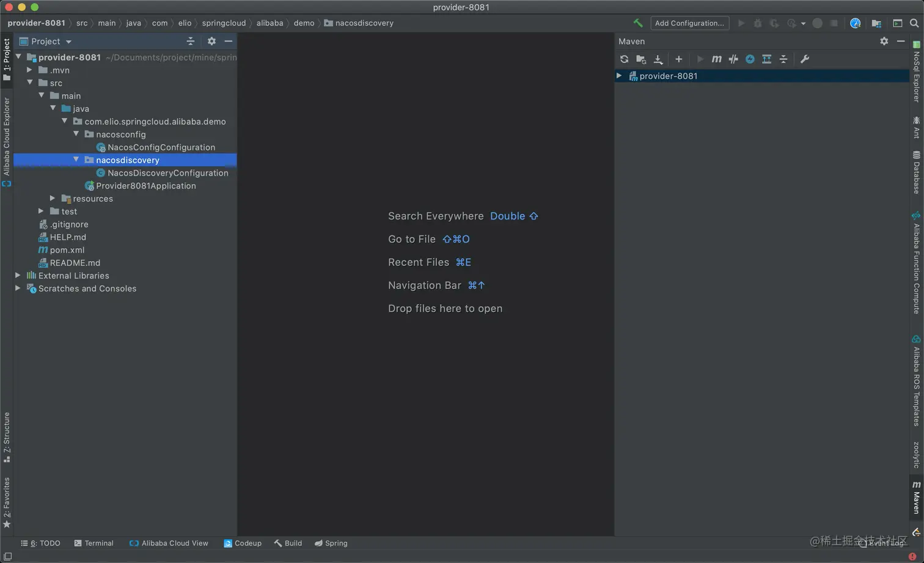The width and height of the screenshot is (924, 563).
Task: Hide the Maven tool window
Action: coord(901,41)
